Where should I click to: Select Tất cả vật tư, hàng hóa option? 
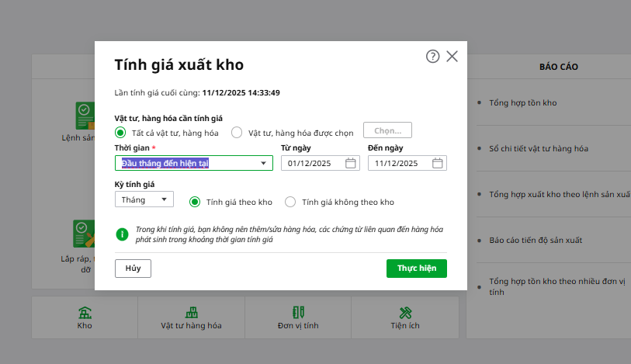[x=120, y=133]
